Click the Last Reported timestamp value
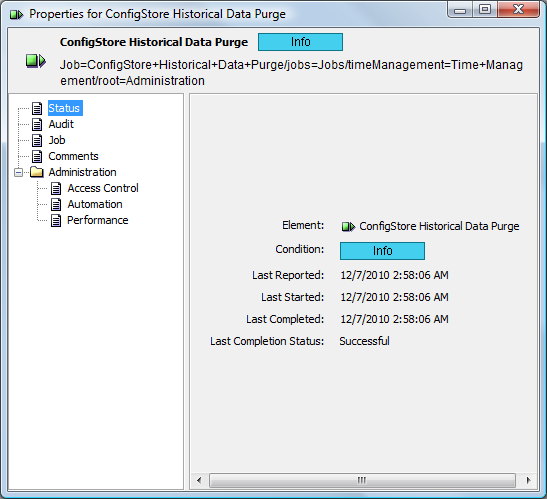 click(x=394, y=275)
